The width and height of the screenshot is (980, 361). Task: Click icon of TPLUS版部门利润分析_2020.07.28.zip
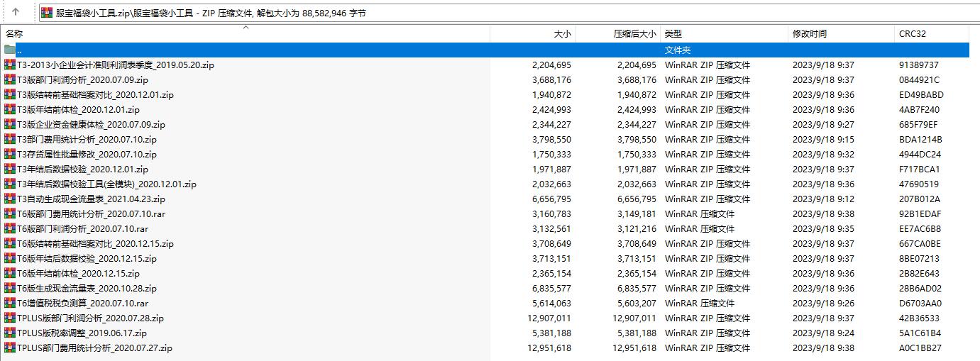click(x=9, y=318)
